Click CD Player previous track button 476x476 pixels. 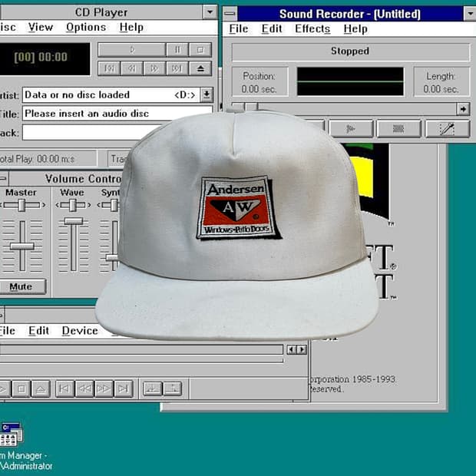click(109, 68)
